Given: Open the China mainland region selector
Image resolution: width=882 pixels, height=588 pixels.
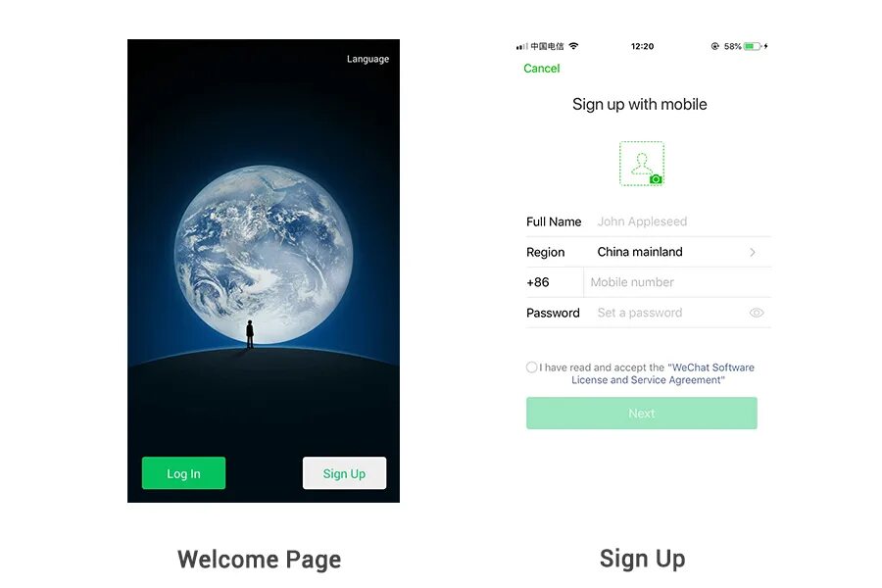Looking at the screenshot, I should click(x=649, y=252).
